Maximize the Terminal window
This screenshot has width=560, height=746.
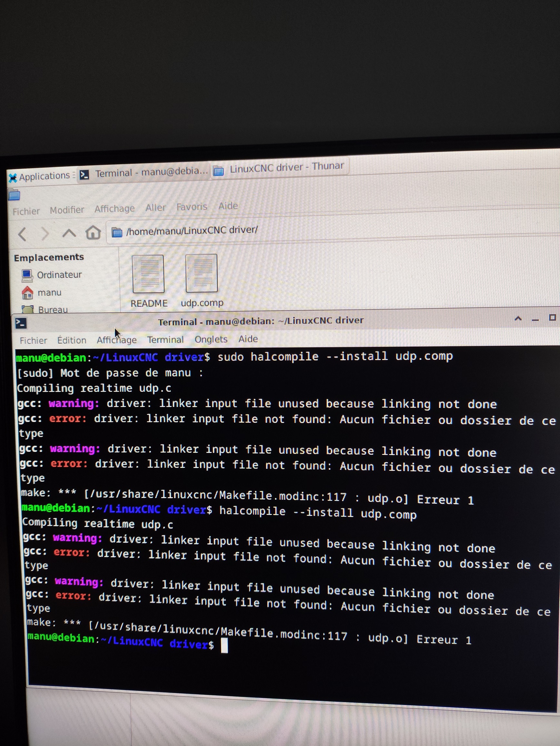tap(552, 318)
